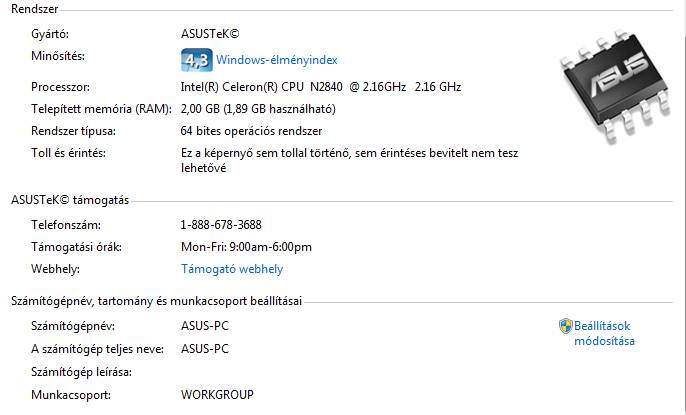
Task: Click Beállítások módosítása link
Action: [x=604, y=333]
